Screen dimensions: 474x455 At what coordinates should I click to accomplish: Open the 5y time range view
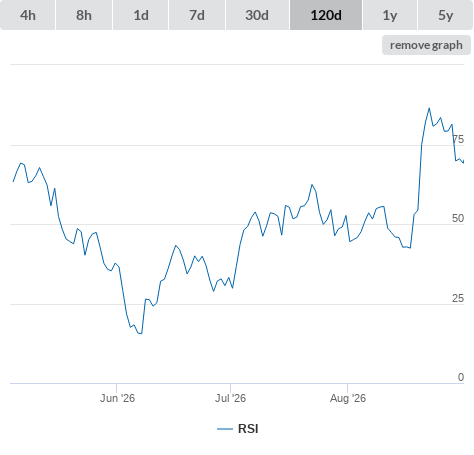click(x=445, y=15)
